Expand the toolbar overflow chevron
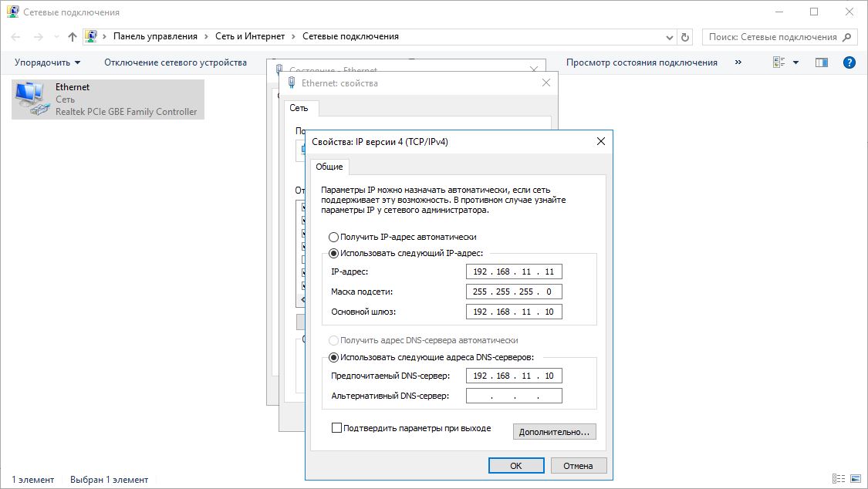The width and height of the screenshot is (868, 489). tap(738, 62)
